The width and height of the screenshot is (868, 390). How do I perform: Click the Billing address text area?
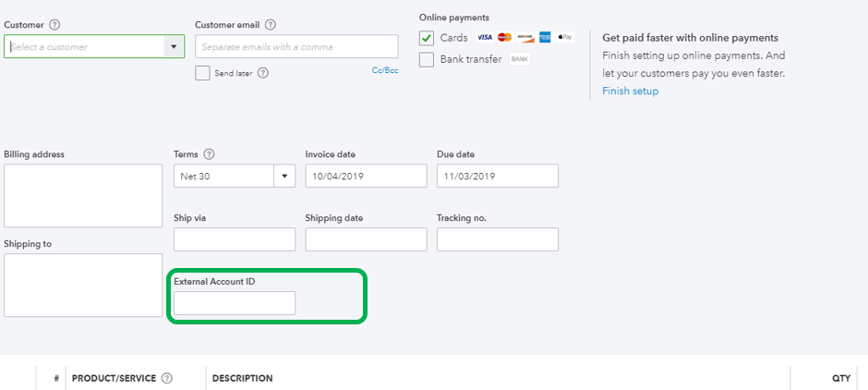tap(83, 196)
